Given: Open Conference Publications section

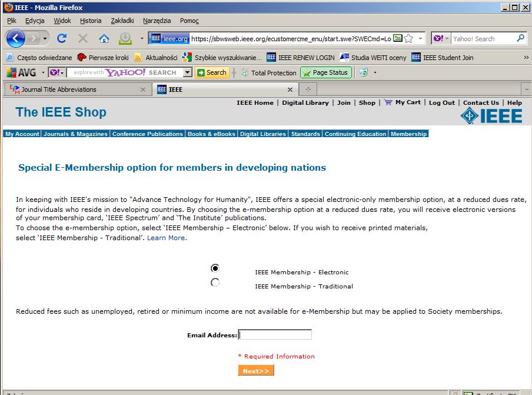Looking at the screenshot, I should pyautogui.click(x=147, y=134).
